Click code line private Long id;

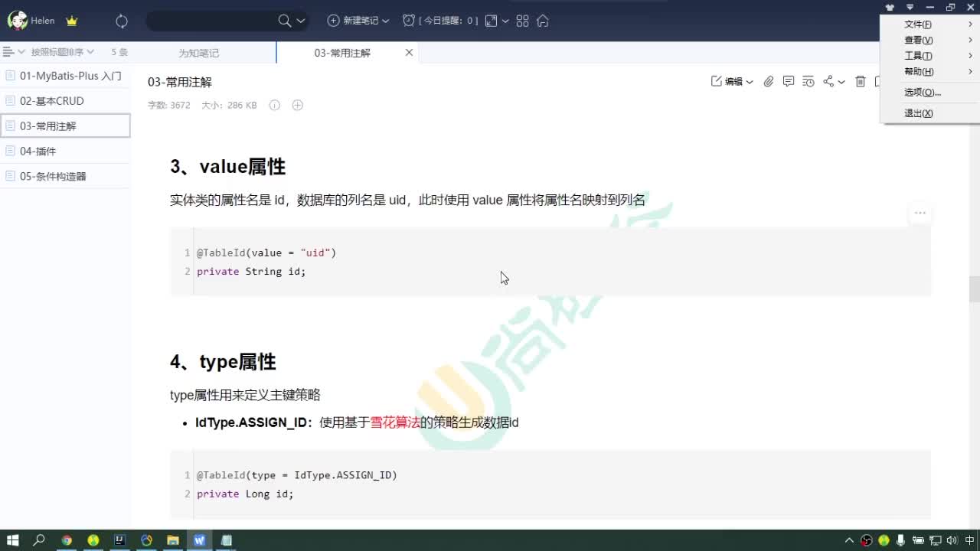pos(245,494)
